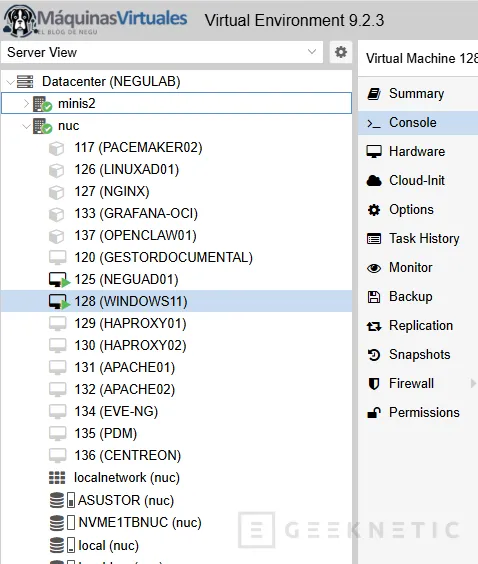Open the Hardware tab

tap(418, 152)
